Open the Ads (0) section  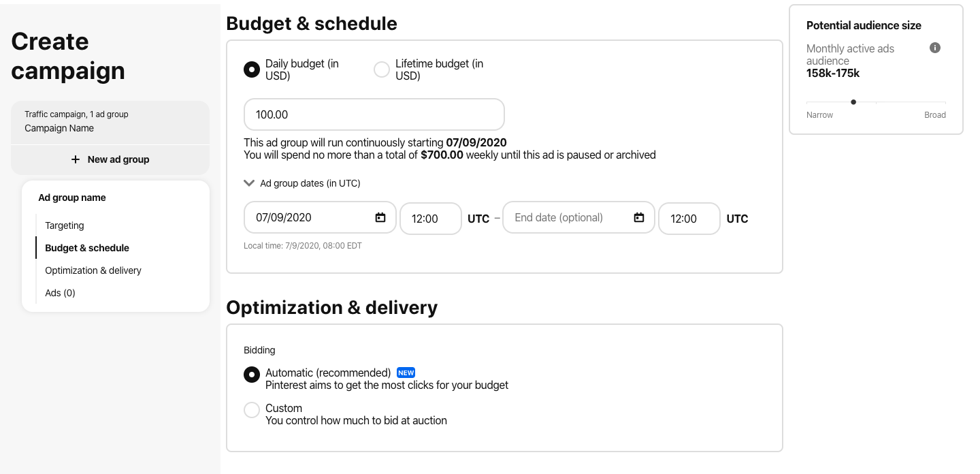(59, 292)
